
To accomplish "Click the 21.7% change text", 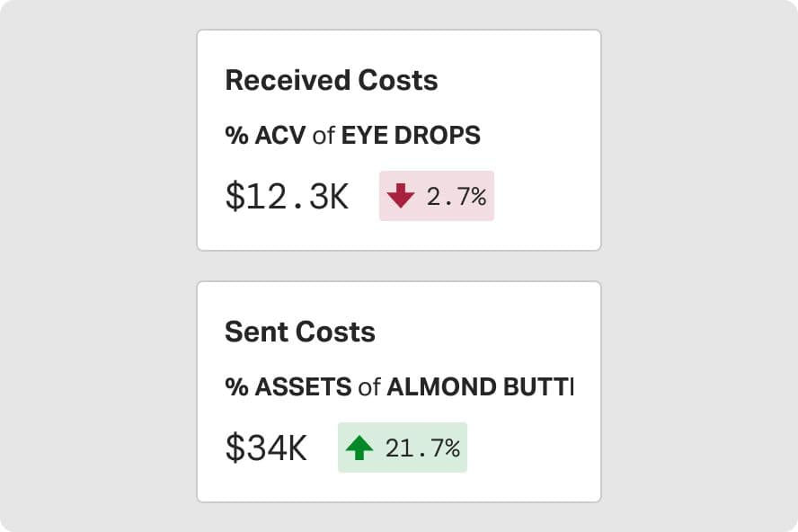I will tap(422, 448).
